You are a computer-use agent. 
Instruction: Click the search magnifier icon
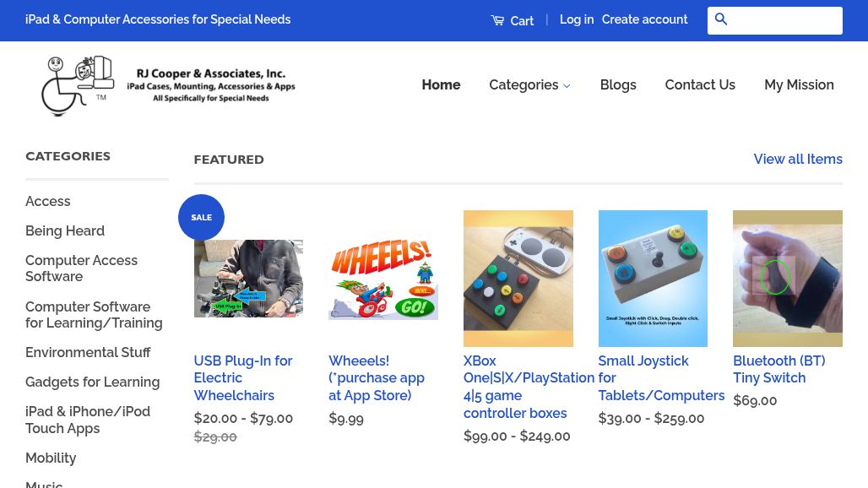pos(722,19)
